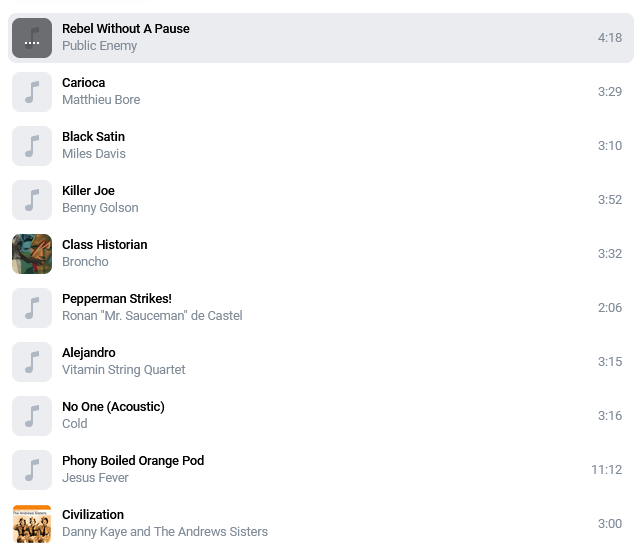The width and height of the screenshot is (641, 550).
Task: Click the music note icon beside Pepperman Strikes!
Action: pos(32,308)
